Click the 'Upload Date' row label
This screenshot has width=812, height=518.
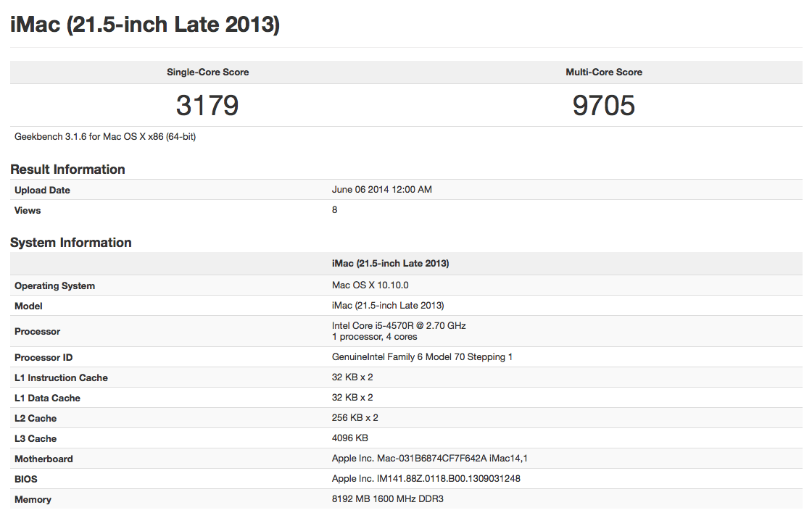point(43,190)
